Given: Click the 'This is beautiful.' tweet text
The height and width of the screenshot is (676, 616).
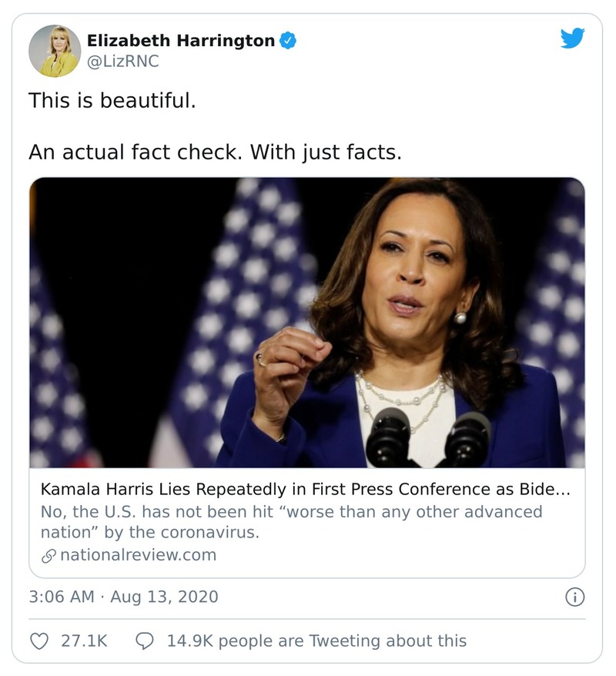Looking at the screenshot, I should (112, 100).
